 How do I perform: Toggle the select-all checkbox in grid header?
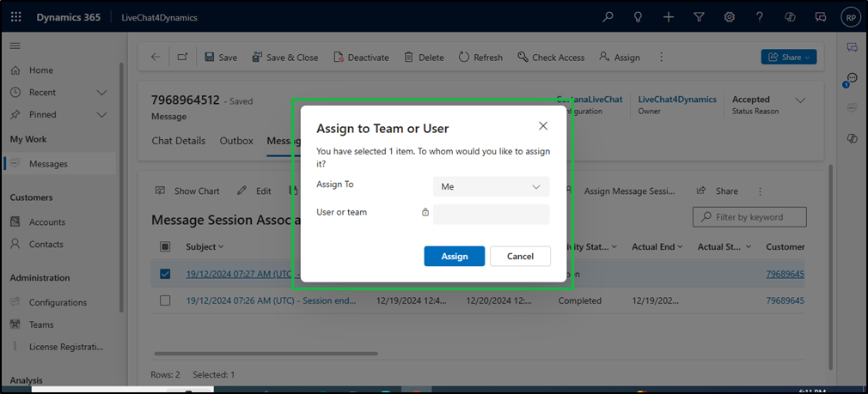166,247
